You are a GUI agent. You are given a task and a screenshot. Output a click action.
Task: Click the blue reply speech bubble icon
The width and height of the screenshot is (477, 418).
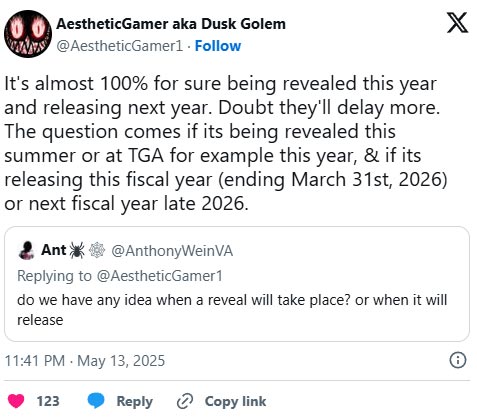coord(96,401)
